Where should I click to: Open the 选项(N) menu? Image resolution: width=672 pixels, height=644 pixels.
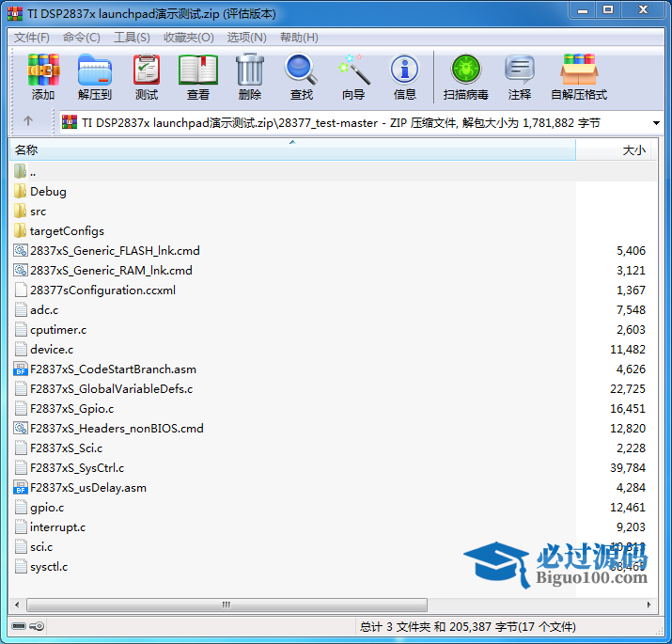[247, 38]
